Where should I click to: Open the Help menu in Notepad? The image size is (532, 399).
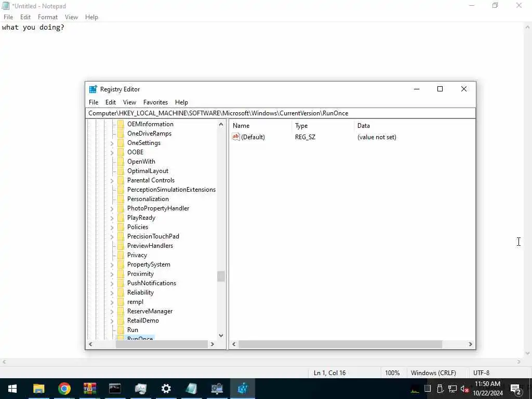(91, 17)
